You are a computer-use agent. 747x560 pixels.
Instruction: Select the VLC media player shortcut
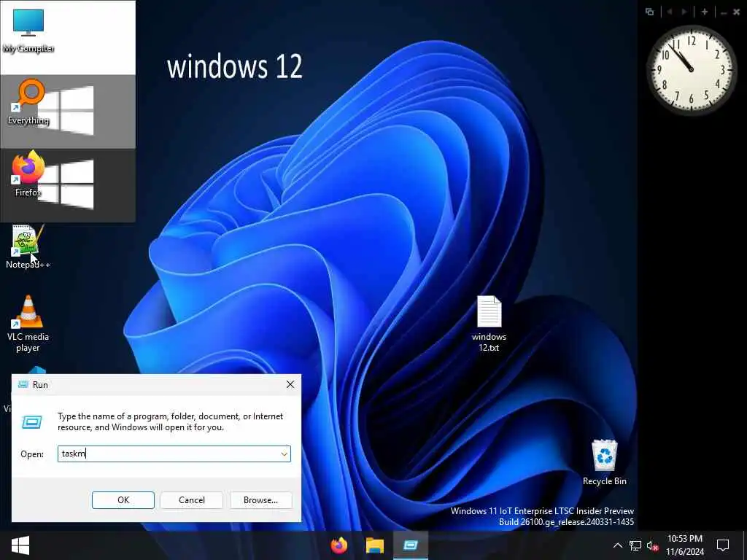point(28,324)
